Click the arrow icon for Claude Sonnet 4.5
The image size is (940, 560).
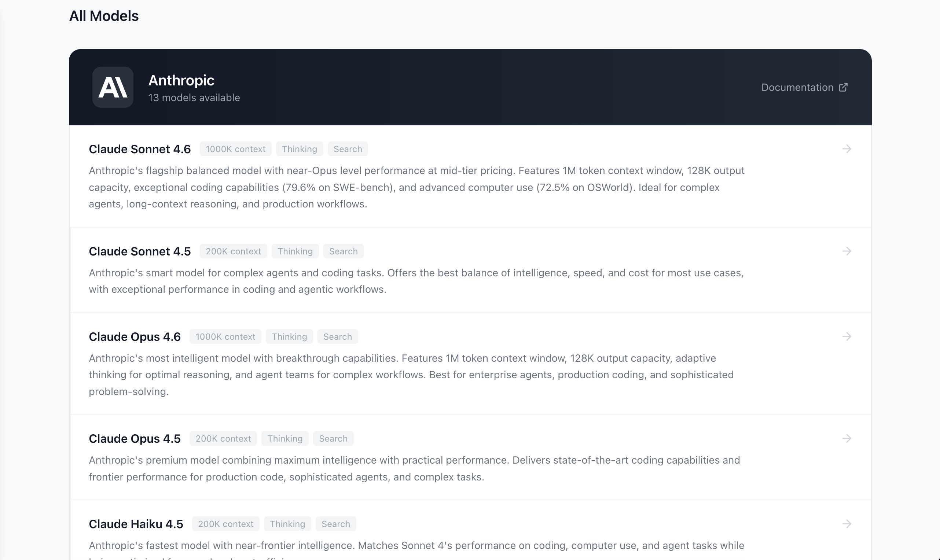[x=847, y=251]
